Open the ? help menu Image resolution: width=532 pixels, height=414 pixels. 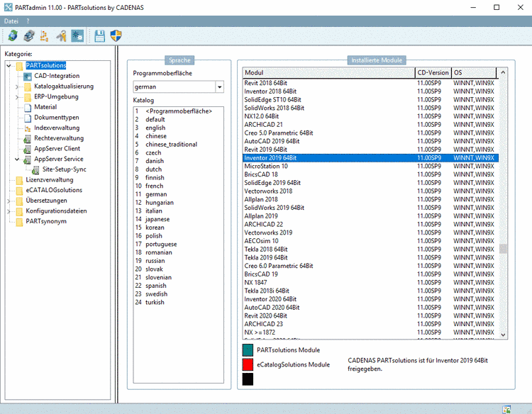[x=28, y=21]
